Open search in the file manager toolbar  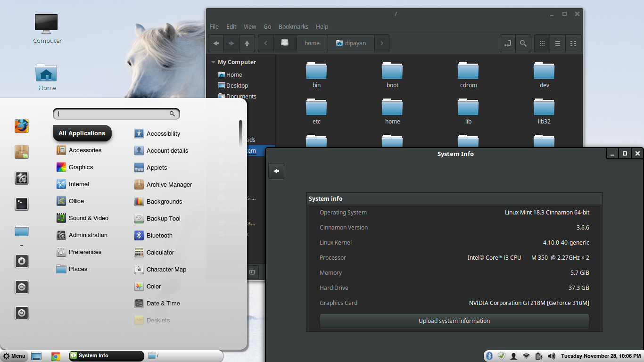coord(523,43)
